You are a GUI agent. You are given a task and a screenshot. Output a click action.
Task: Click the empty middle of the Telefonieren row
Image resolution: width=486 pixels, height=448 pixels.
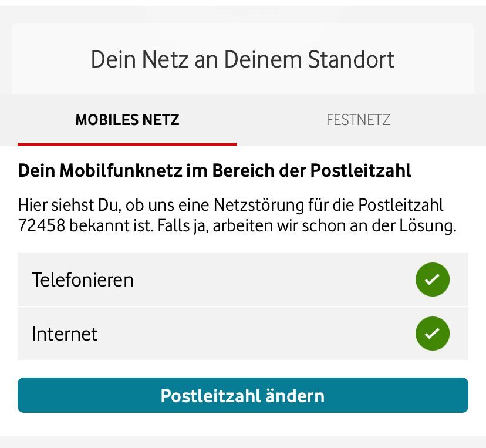pyautogui.click(x=264, y=279)
